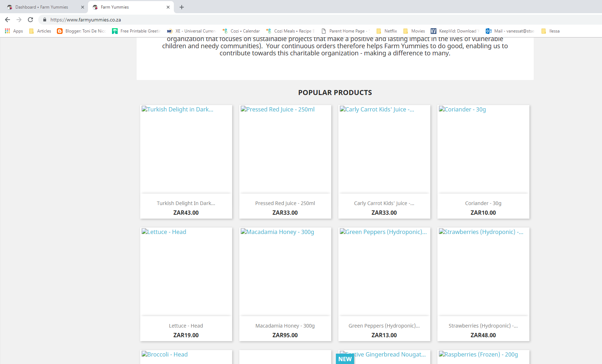Click the Popular Products heading
Image resolution: width=602 pixels, height=364 pixels.
point(335,93)
